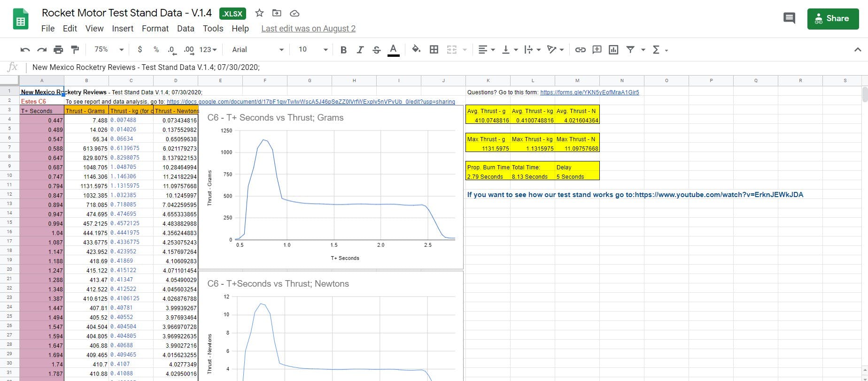Screen dimensions: 868x381
Task: Open the Help menu
Action: click(240, 29)
